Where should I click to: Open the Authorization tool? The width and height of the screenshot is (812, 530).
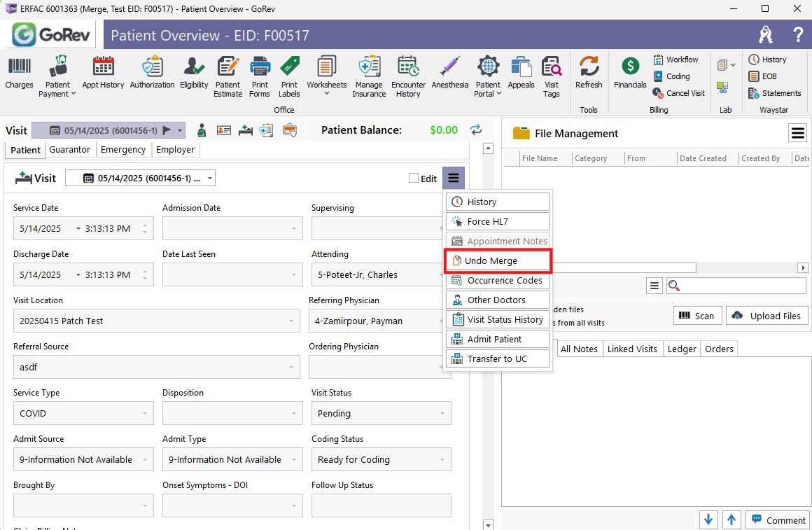pyautogui.click(x=153, y=73)
